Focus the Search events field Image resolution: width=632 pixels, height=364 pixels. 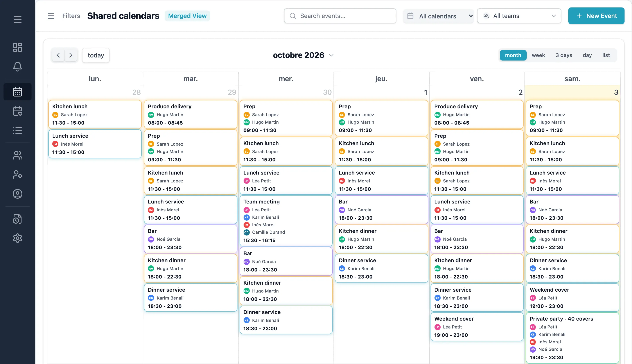[340, 16]
